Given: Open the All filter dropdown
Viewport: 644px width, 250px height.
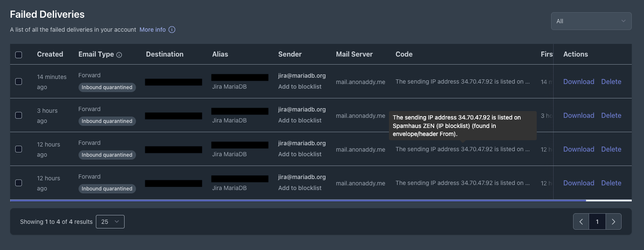Looking at the screenshot, I should click(x=591, y=21).
